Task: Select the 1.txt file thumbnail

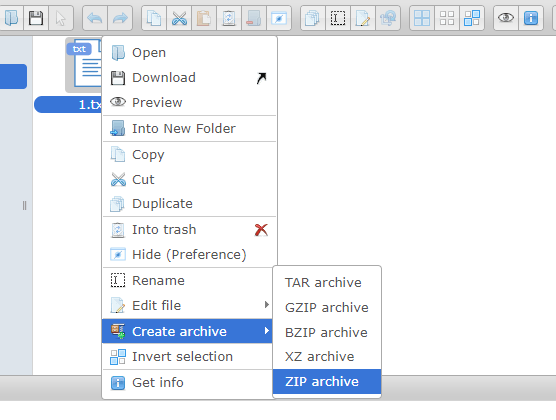Action: [84, 65]
